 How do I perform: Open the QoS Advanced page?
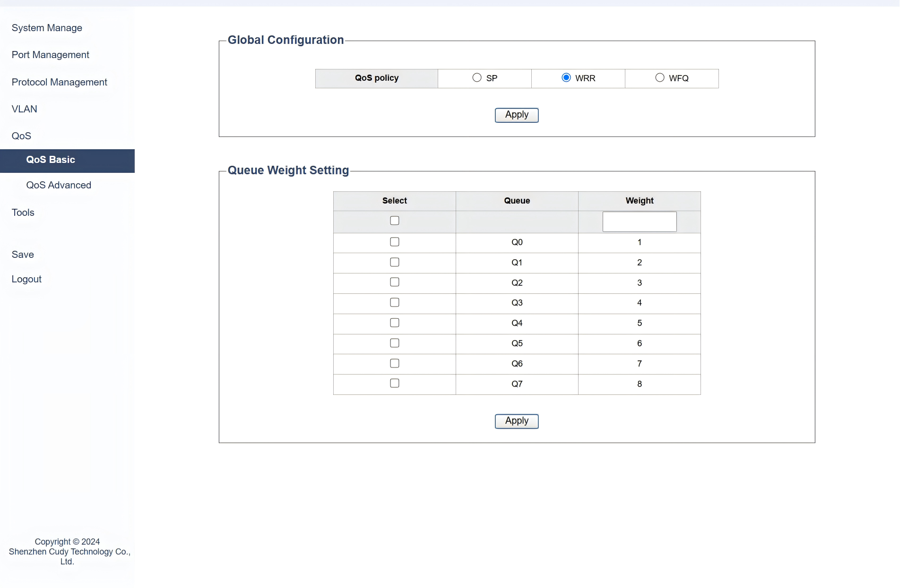(59, 185)
